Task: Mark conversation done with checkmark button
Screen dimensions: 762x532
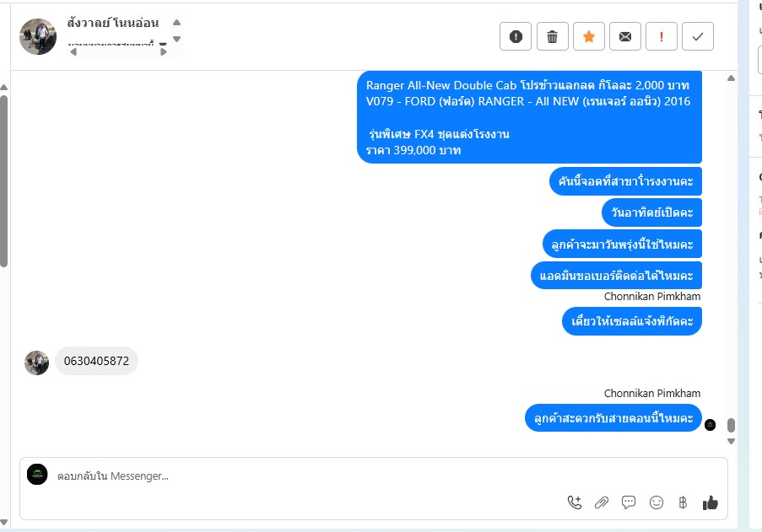Action: 697,36
